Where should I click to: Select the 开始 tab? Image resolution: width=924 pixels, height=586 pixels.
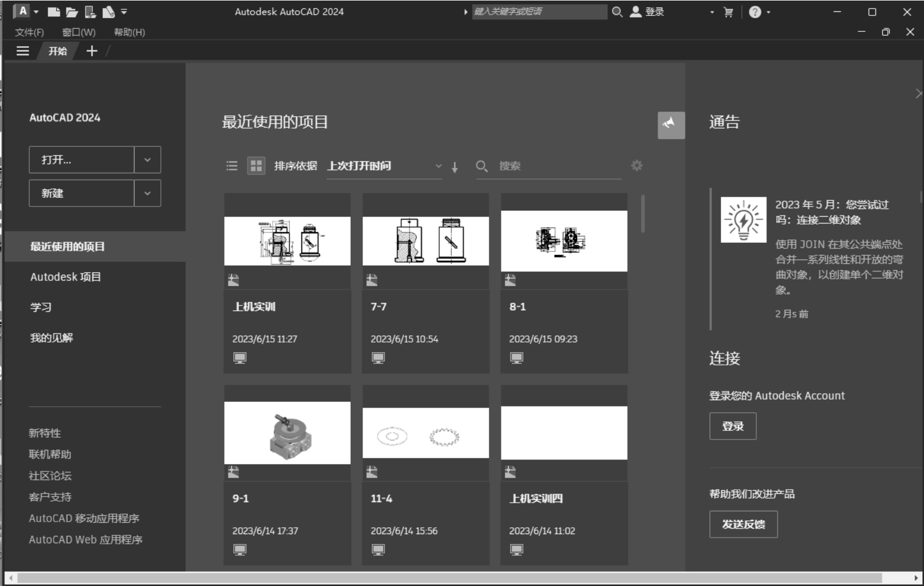[x=58, y=51]
